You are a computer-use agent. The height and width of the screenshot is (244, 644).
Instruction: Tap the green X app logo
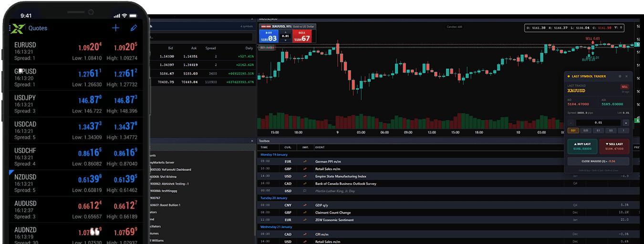[x=18, y=28]
